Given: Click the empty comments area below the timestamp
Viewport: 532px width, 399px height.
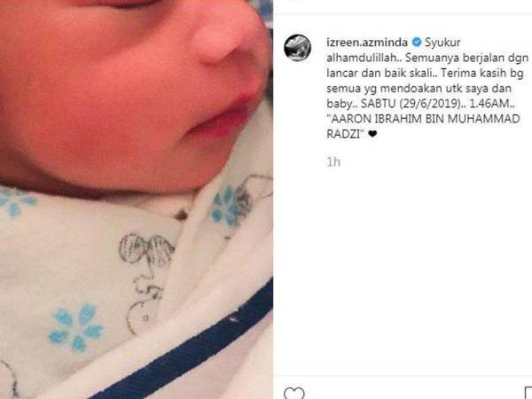Looking at the screenshot, I should click(403, 271).
